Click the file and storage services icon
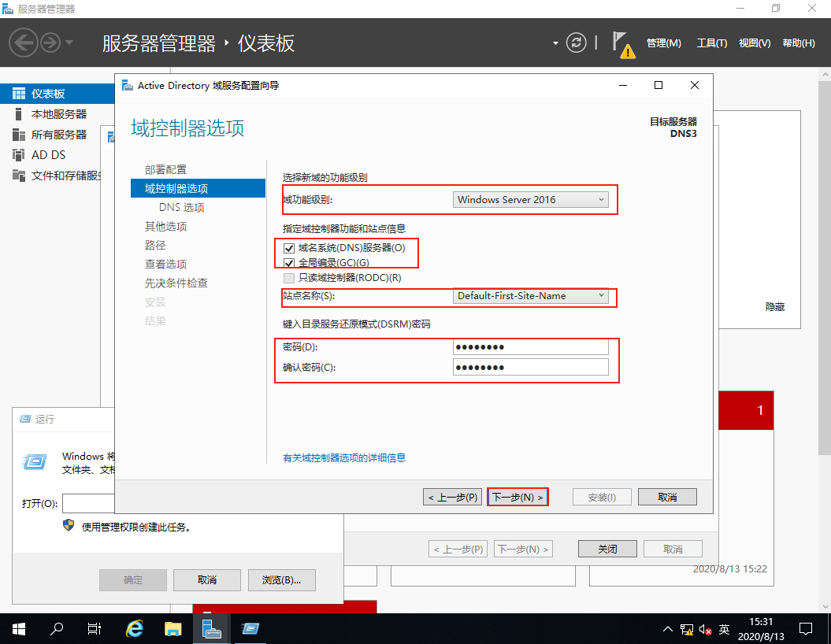The image size is (831, 644). (19, 176)
